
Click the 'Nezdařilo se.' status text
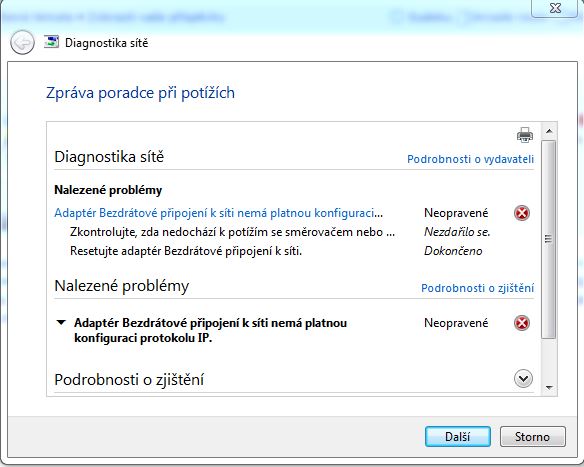click(x=457, y=232)
